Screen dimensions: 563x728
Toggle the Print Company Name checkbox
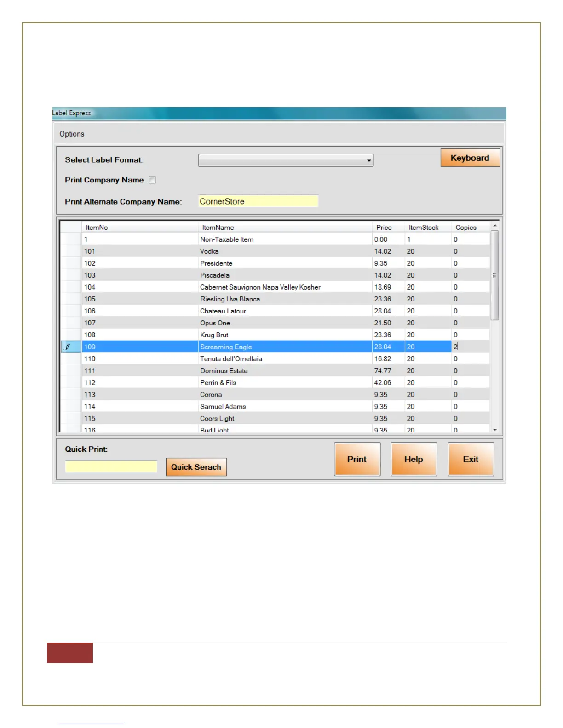pyautogui.click(x=152, y=180)
